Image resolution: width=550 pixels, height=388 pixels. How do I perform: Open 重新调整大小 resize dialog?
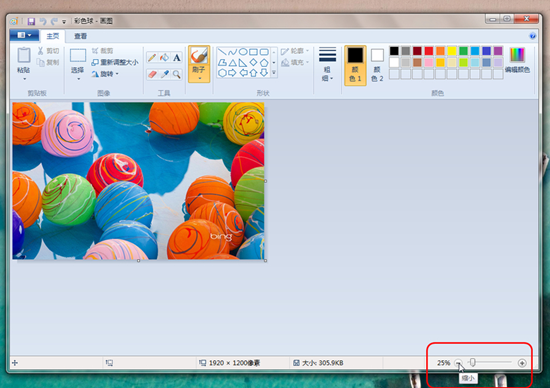[115, 62]
